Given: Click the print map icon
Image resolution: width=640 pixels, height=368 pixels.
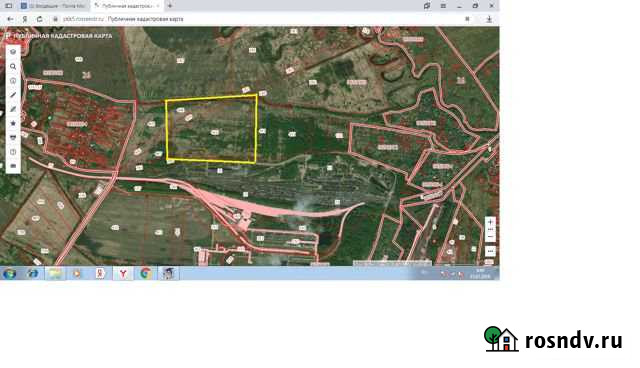Looking at the screenshot, I should point(13,137).
